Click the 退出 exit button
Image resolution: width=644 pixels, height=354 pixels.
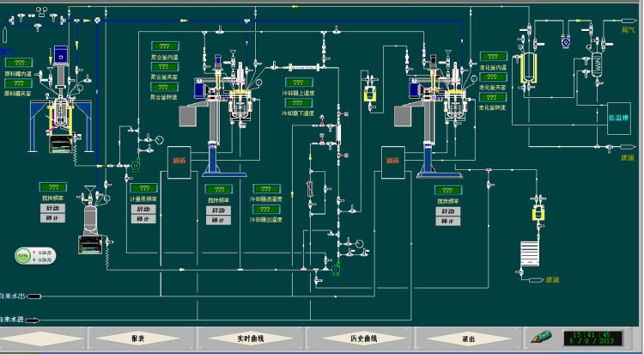[x=467, y=339]
